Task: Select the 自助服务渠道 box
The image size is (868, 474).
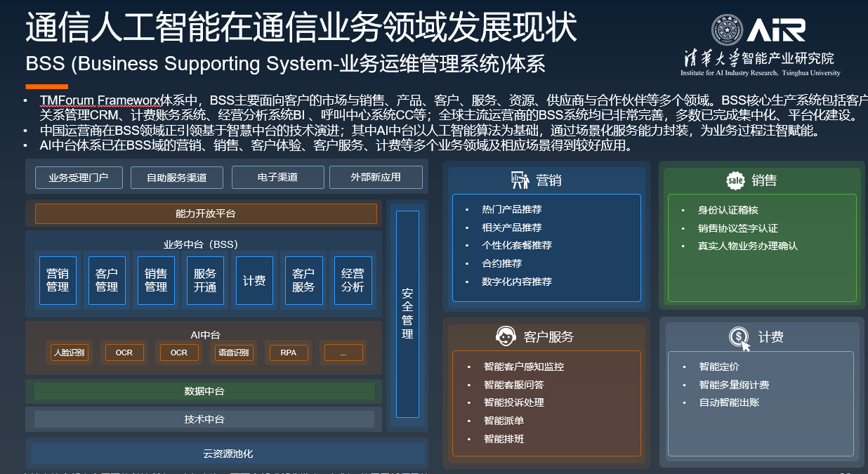Action: 176,178
